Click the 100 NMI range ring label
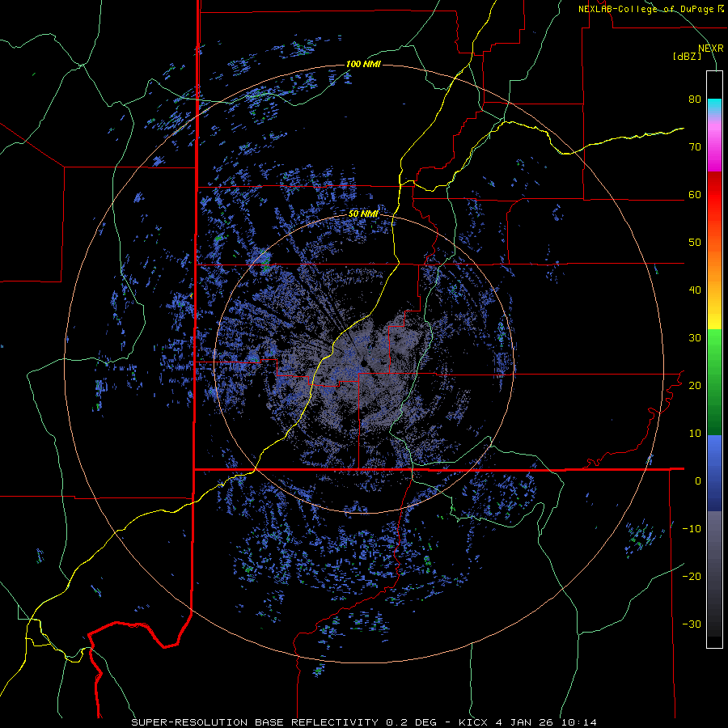The height and width of the screenshot is (728, 728). [x=363, y=64]
